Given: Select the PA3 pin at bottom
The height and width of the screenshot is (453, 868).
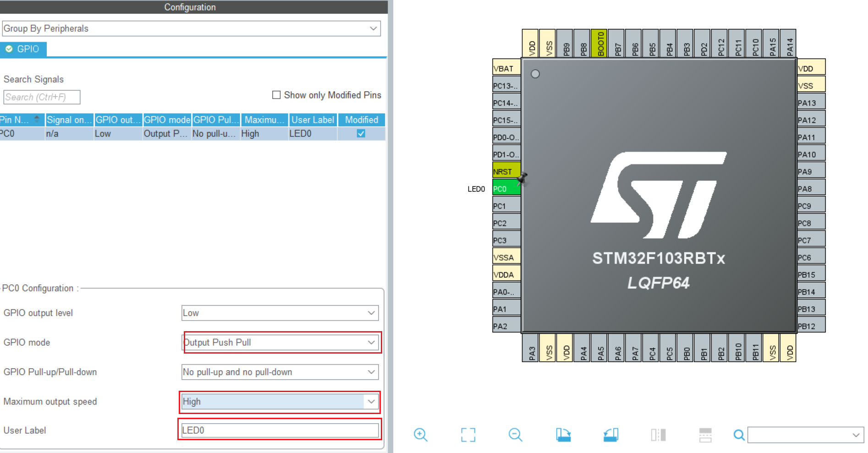Looking at the screenshot, I should (531, 348).
